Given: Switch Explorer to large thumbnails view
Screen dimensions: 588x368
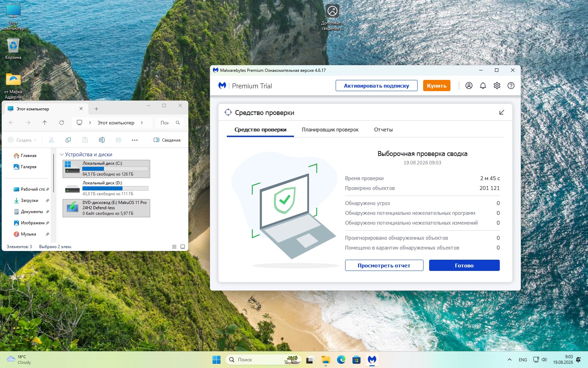Looking at the screenshot, I should [183, 247].
